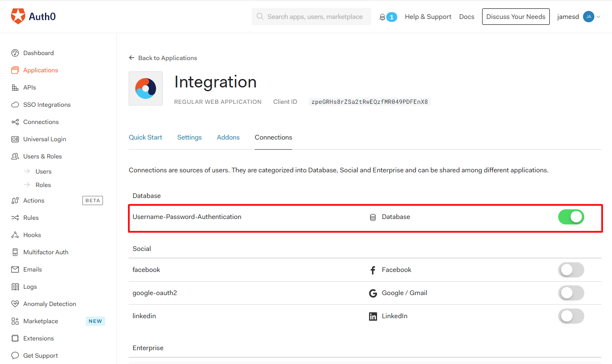Click the Discuss Your Needs button
This screenshot has height=364, width=612.
516,17
